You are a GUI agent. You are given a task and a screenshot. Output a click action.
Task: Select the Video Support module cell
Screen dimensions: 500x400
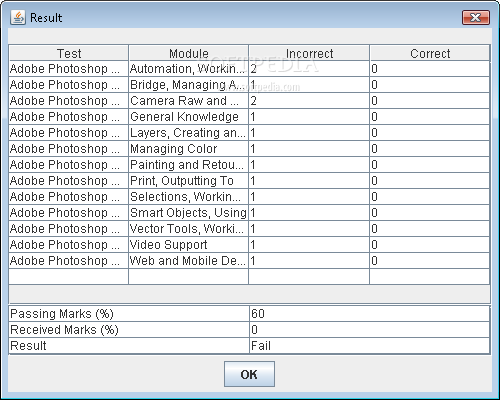click(x=189, y=245)
